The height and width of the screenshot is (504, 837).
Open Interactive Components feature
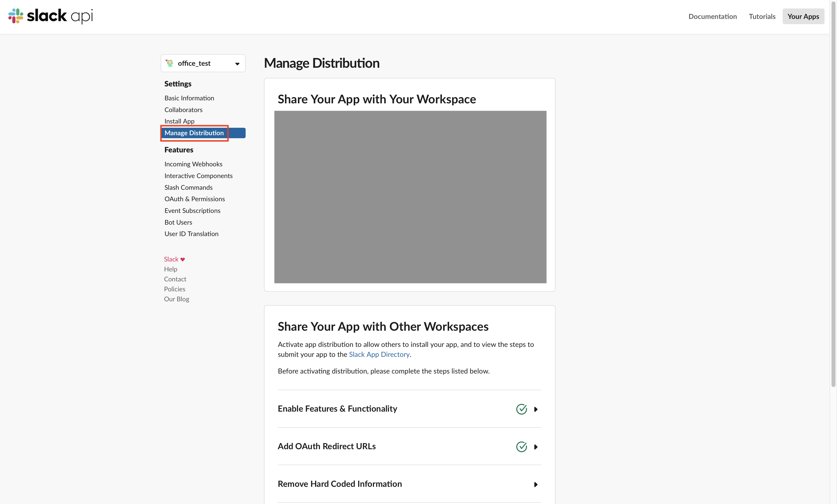coord(198,176)
